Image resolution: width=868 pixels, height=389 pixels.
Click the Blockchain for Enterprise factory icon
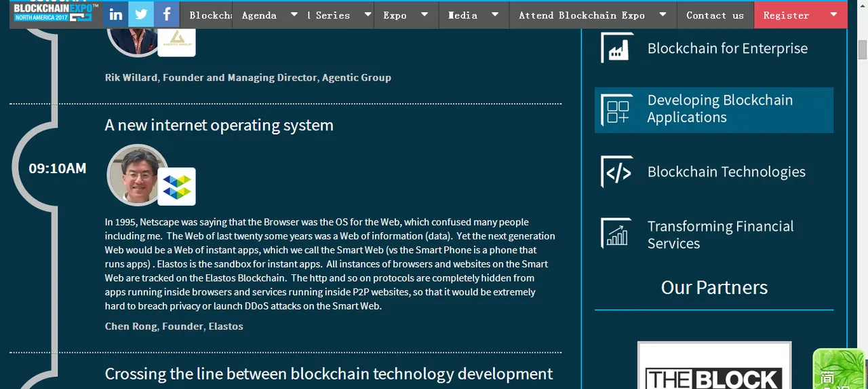617,48
